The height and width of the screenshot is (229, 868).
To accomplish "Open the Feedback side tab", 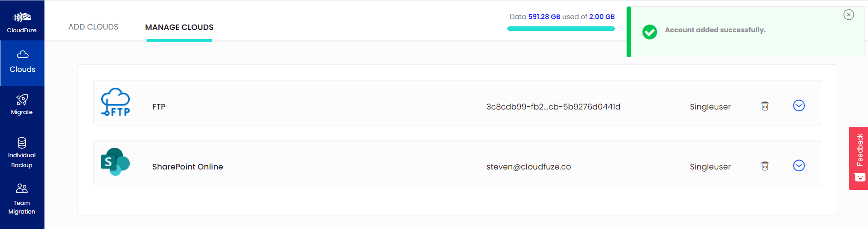I will [858, 158].
